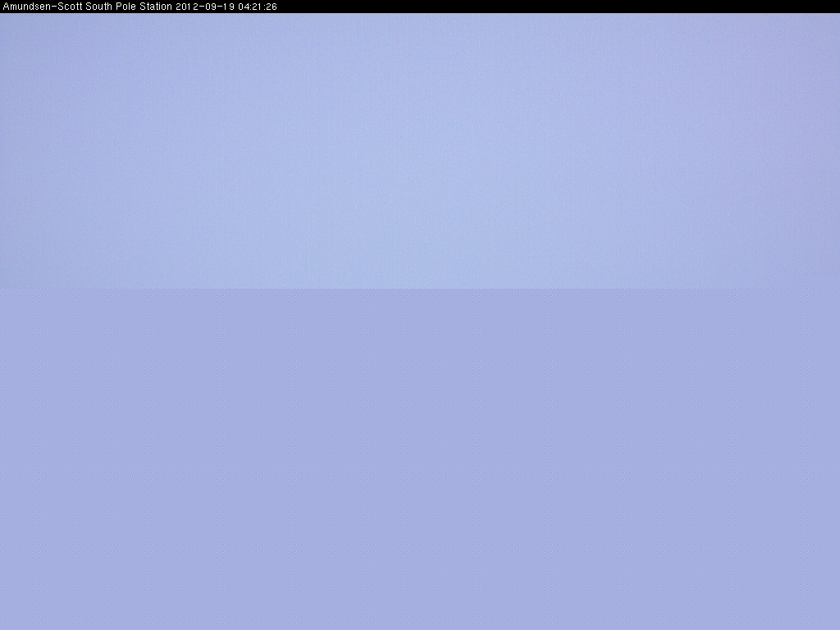Click the empty black area of the caption bar
This screenshot has width=840, height=630.
[x=558, y=7]
